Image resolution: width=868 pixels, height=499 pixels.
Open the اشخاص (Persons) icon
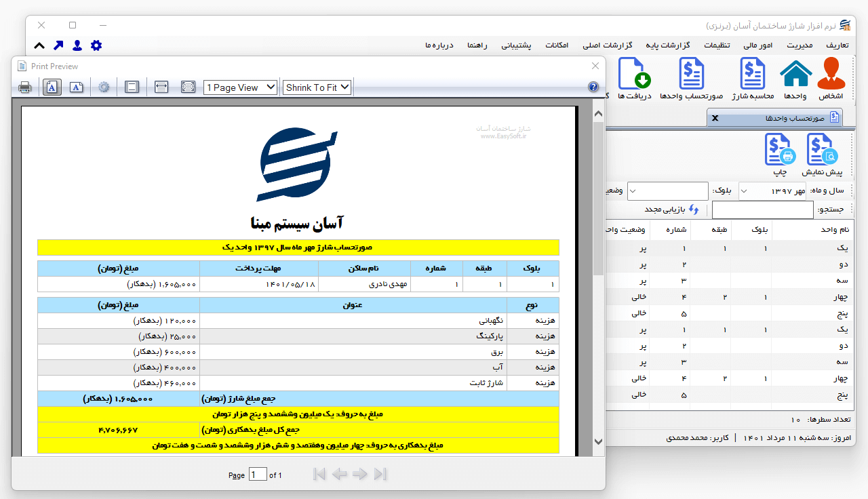pos(831,80)
